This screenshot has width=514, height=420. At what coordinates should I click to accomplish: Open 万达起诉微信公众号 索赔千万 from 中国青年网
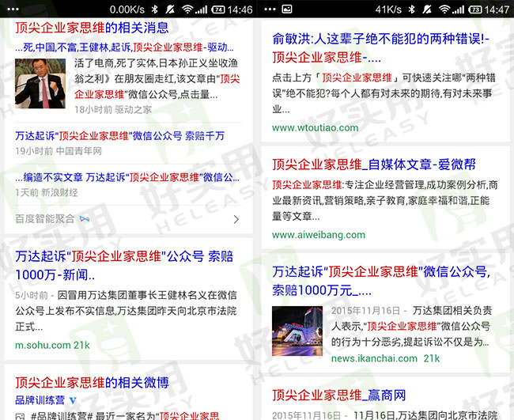point(120,136)
